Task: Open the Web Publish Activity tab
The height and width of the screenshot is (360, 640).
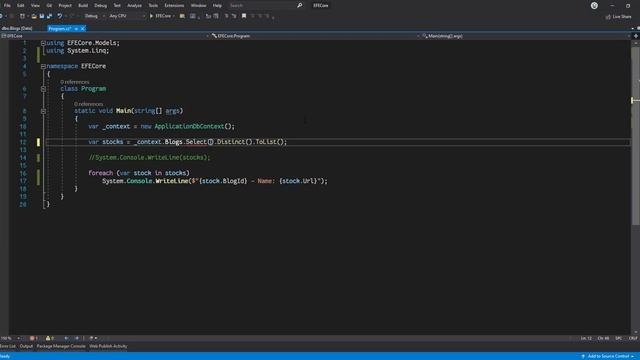Action: coord(108,346)
